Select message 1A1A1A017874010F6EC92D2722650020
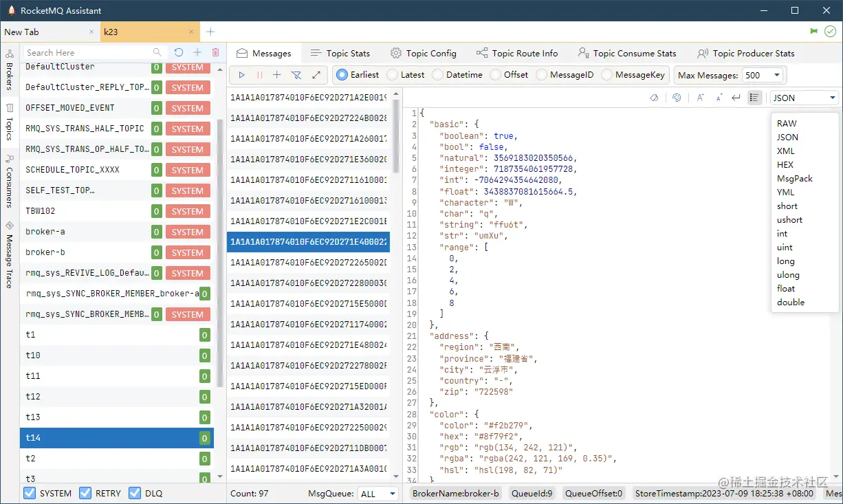 [x=308, y=263]
